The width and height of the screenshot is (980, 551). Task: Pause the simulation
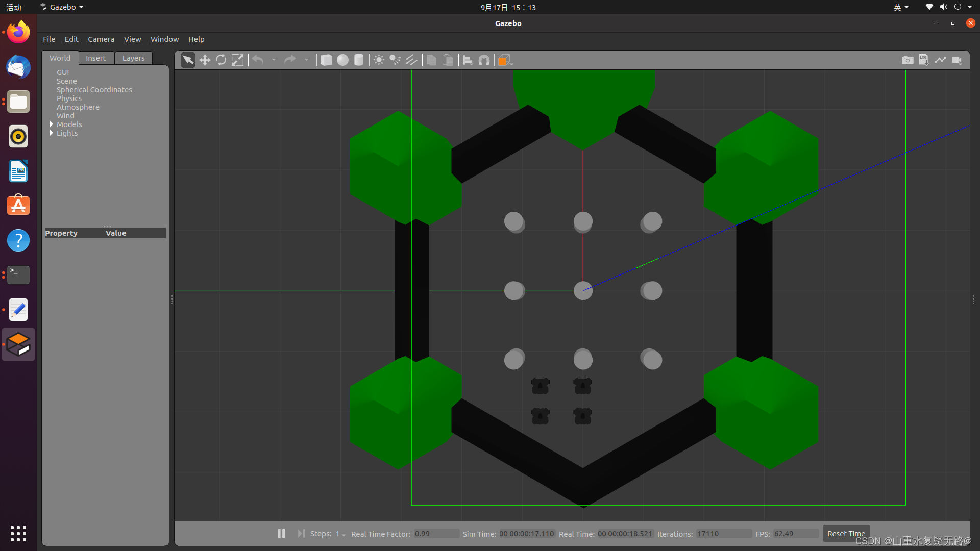281,533
